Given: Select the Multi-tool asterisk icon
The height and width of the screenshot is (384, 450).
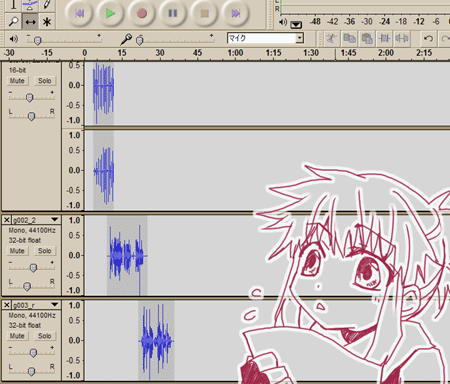Looking at the screenshot, I should pyautogui.click(x=47, y=22).
